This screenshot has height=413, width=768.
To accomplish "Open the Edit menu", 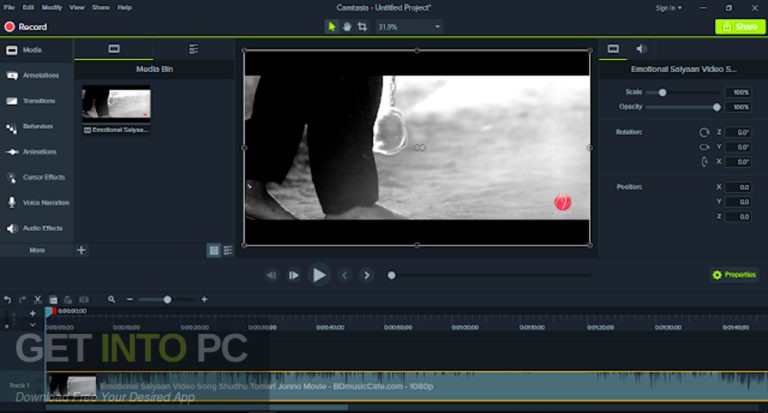I will (28, 7).
